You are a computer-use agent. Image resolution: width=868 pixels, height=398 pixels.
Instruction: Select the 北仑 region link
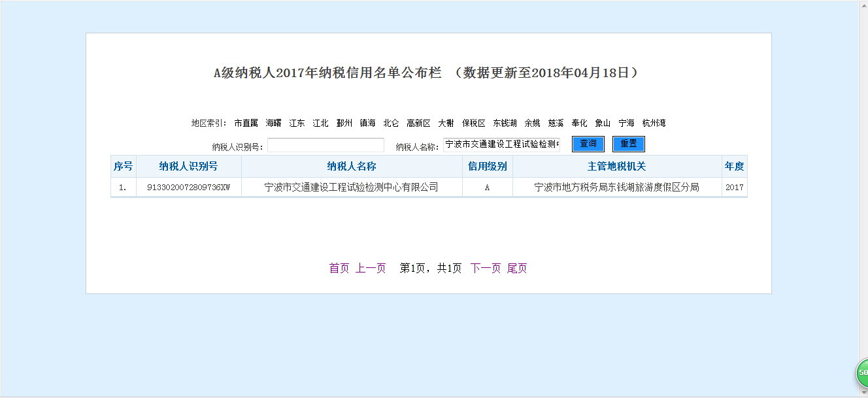pos(391,123)
